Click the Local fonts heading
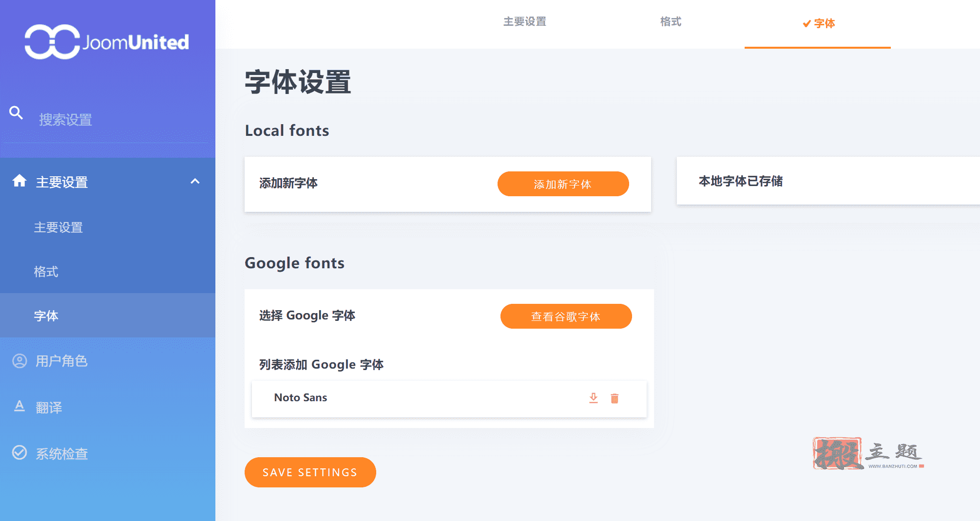This screenshot has width=980, height=521. point(287,130)
